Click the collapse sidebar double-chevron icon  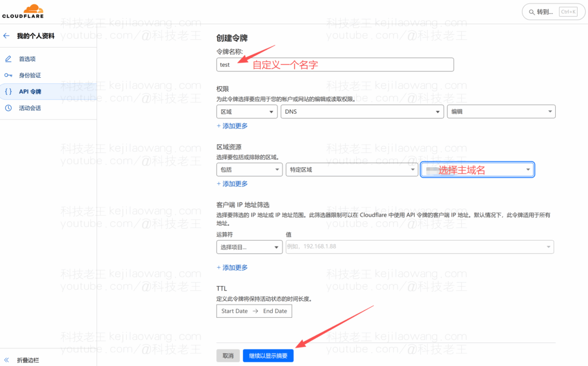coord(7,359)
